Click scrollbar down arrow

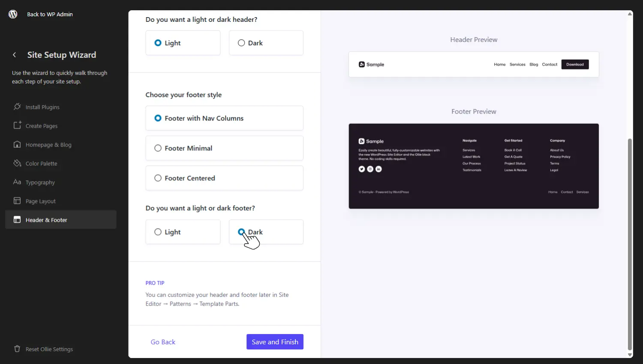tap(630, 355)
